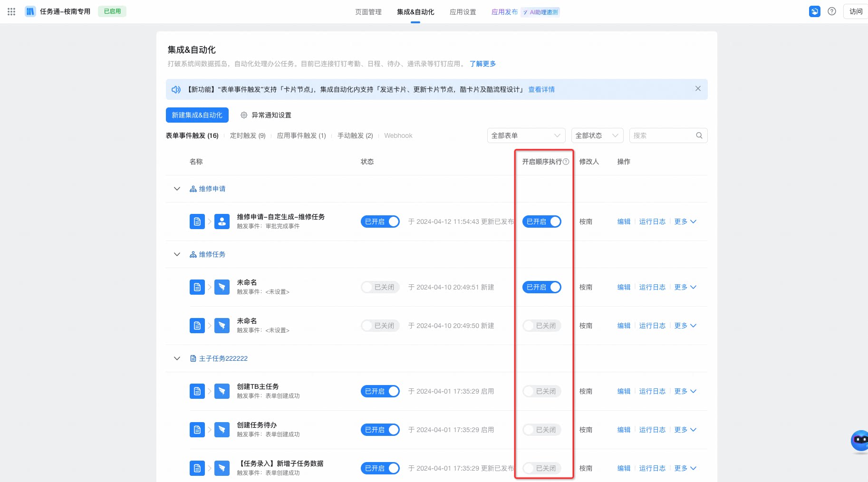This screenshot has height=482, width=868.
Task: Enable sequential execution for 创建任务待办
Action: [541, 430]
